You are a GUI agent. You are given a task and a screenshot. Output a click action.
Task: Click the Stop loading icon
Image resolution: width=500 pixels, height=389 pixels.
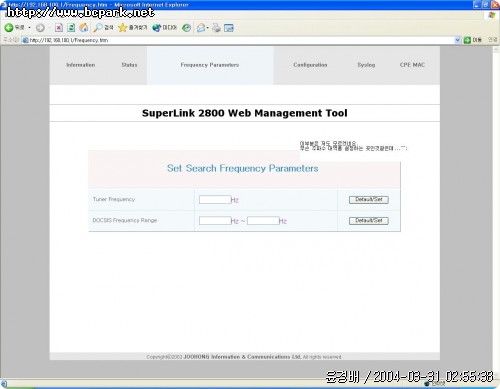[59, 28]
